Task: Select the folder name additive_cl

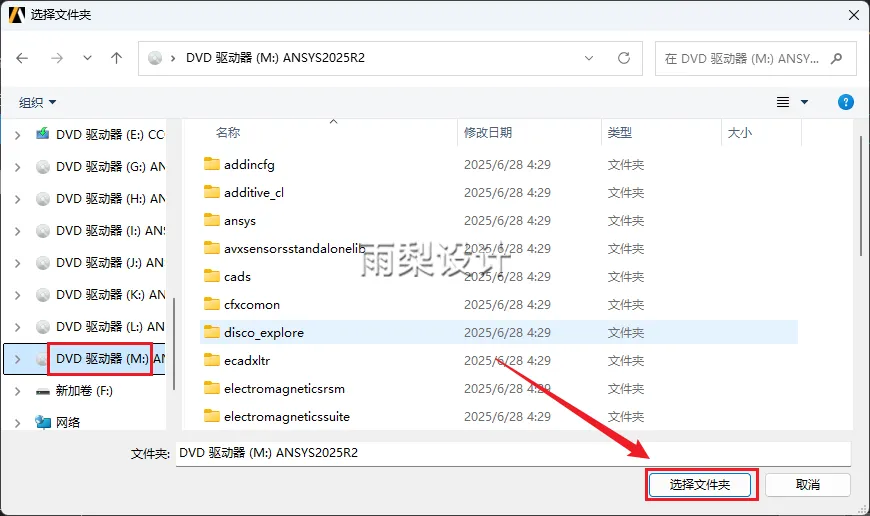Action: tap(254, 193)
